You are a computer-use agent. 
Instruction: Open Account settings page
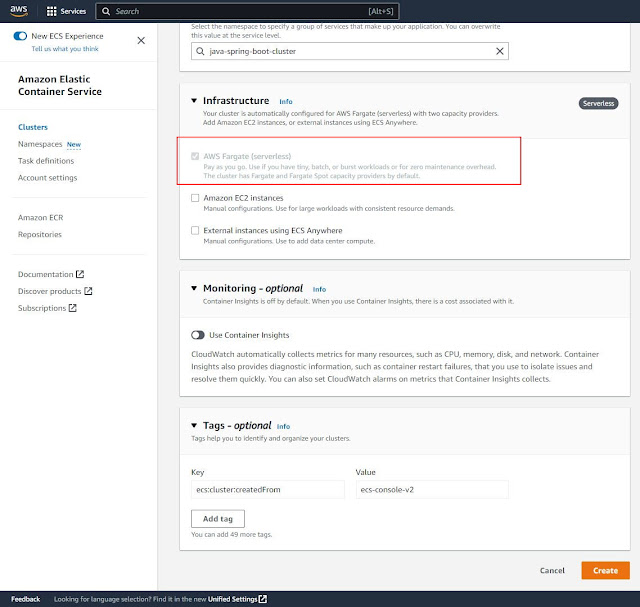(47, 178)
